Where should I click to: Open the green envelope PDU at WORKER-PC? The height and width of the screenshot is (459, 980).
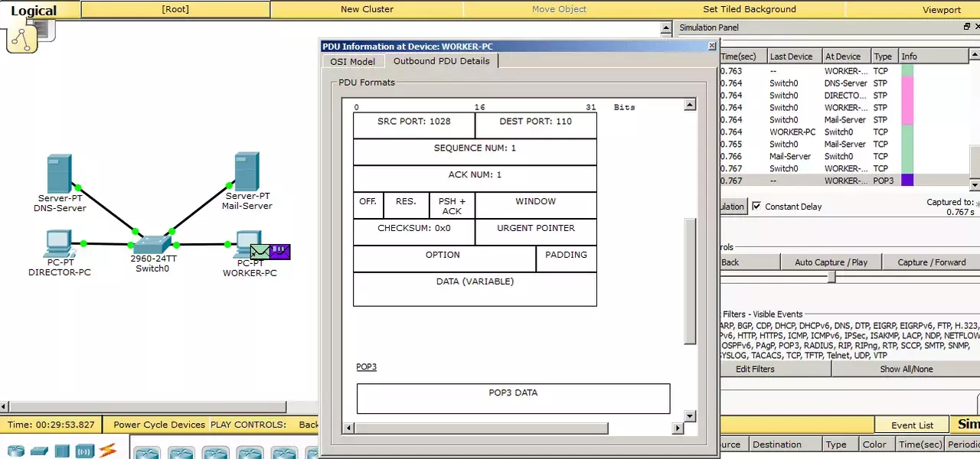pyautogui.click(x=260, y=252)
